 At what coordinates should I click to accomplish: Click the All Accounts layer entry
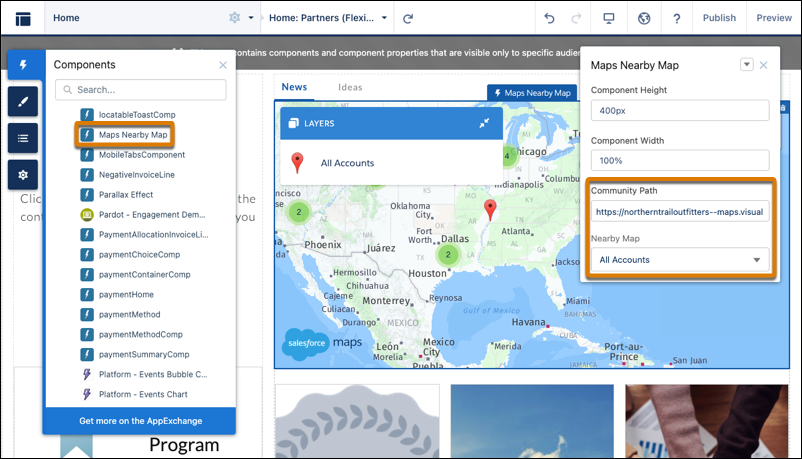point(347,163)
